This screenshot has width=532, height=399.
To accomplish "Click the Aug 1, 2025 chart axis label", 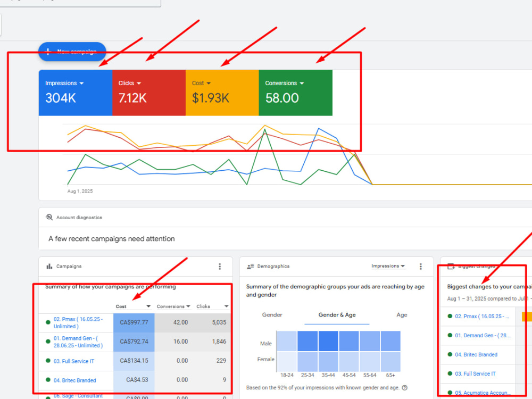I will tap(80, 192).
